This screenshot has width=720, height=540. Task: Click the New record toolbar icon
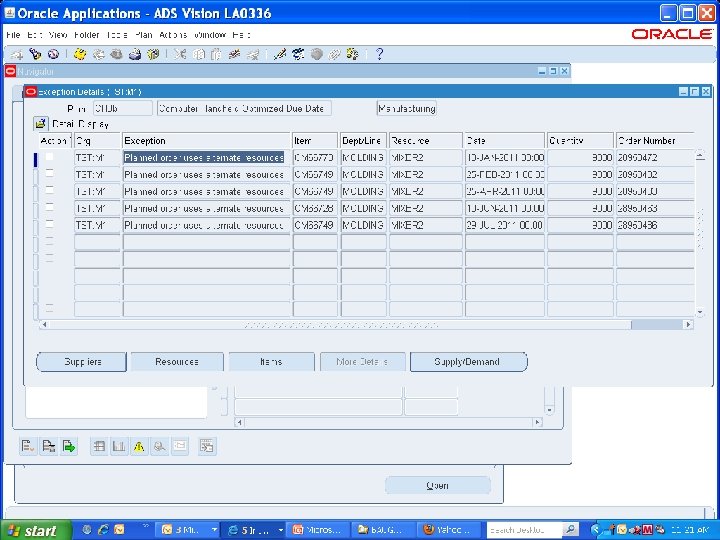click(17, 55)
